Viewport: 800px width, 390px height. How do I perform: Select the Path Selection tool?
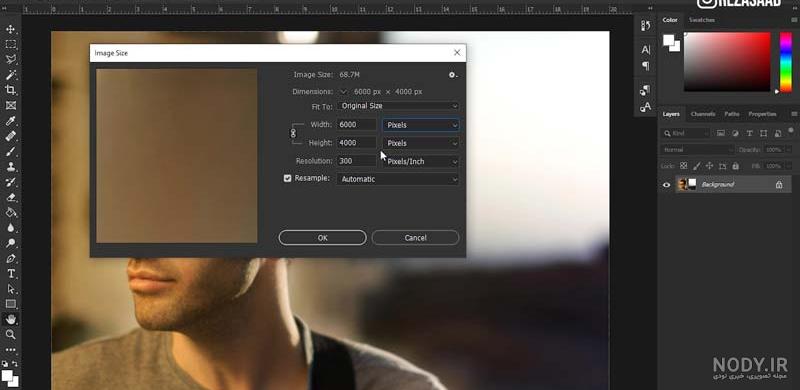coord(11,289)
